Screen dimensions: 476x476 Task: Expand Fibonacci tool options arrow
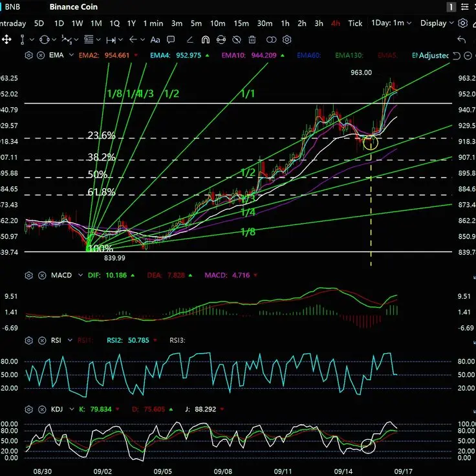[98, 39]
